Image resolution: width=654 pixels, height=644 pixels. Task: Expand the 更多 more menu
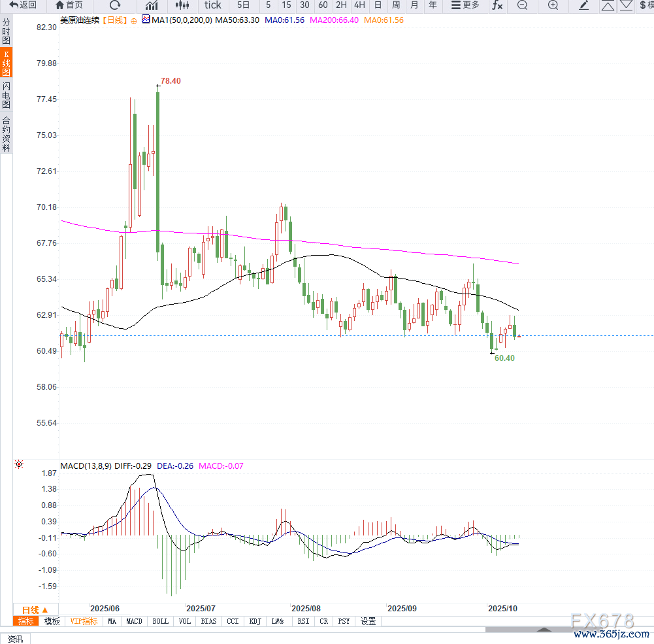[x=465, y=5]
